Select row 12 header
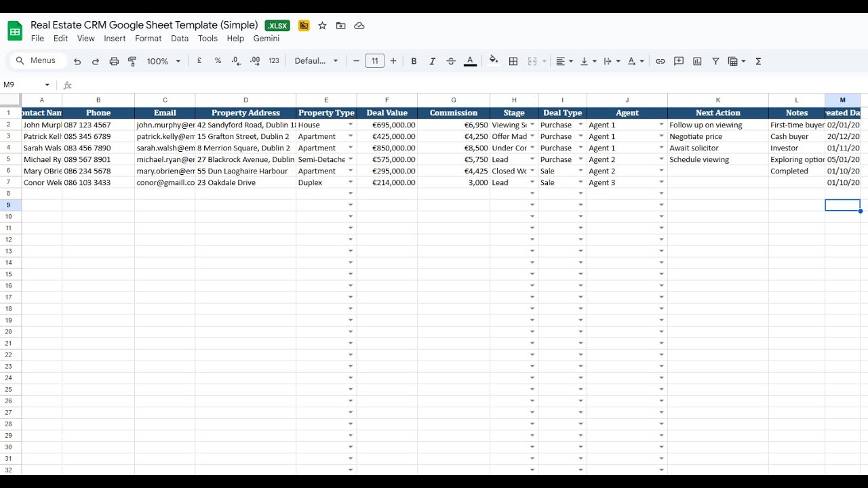Screen dimensions: 868x488 coord(11,239)
